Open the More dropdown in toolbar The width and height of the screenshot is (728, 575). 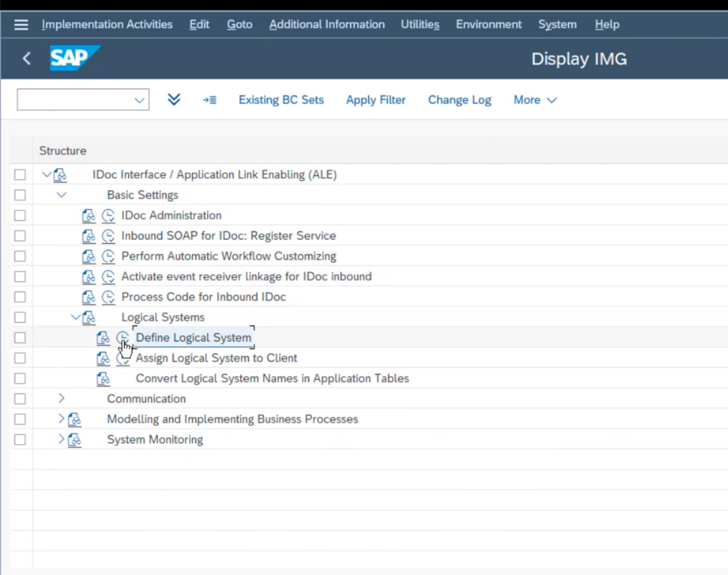(535, 100)
